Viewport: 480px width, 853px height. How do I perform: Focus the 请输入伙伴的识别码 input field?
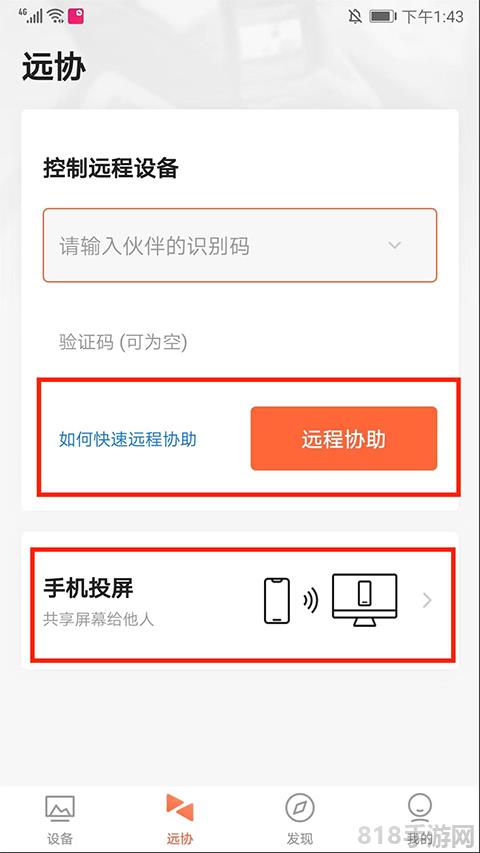(x=239, y=245)
